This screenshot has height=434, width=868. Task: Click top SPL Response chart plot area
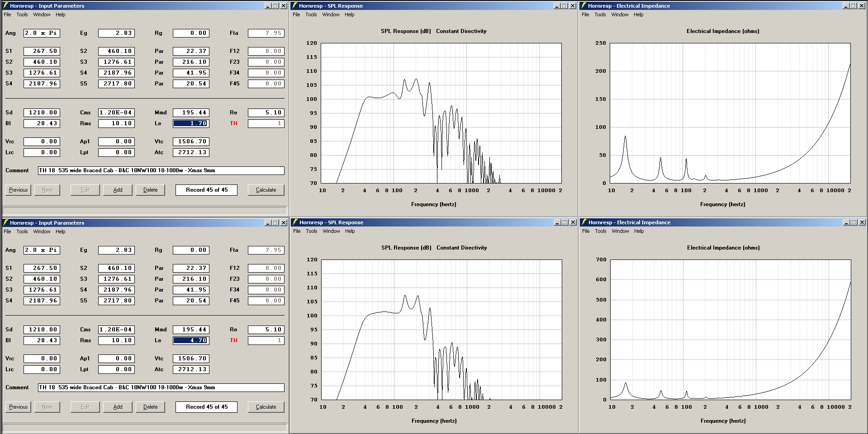pyautogui.click(x=441, y=113)
